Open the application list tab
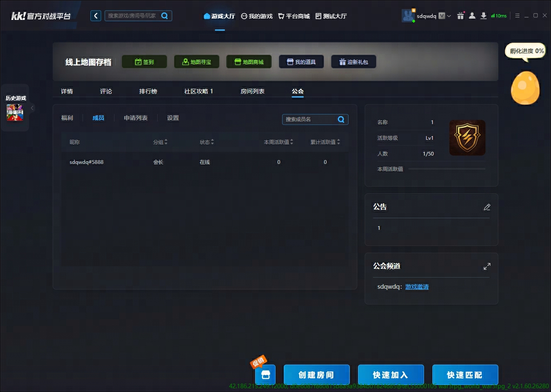This screenshot has height=392, width=551. click(136, 118)
